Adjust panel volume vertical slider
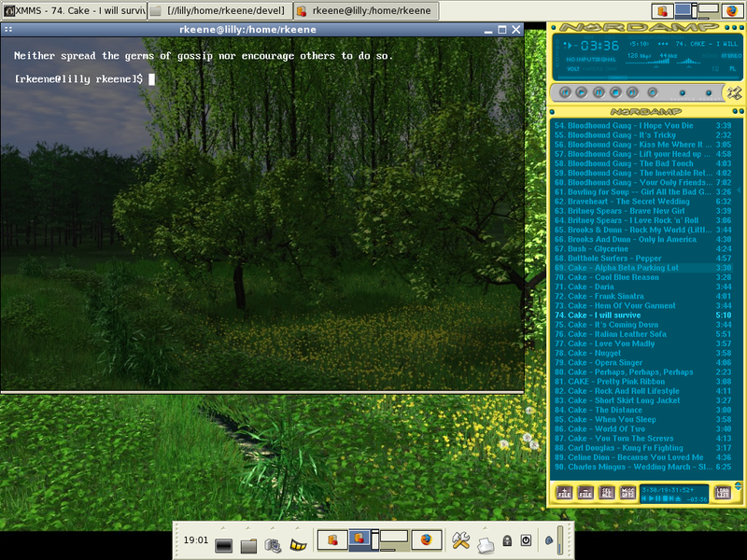Image resolution: width=747 pixels, height=560 pixels. point(561,540)
